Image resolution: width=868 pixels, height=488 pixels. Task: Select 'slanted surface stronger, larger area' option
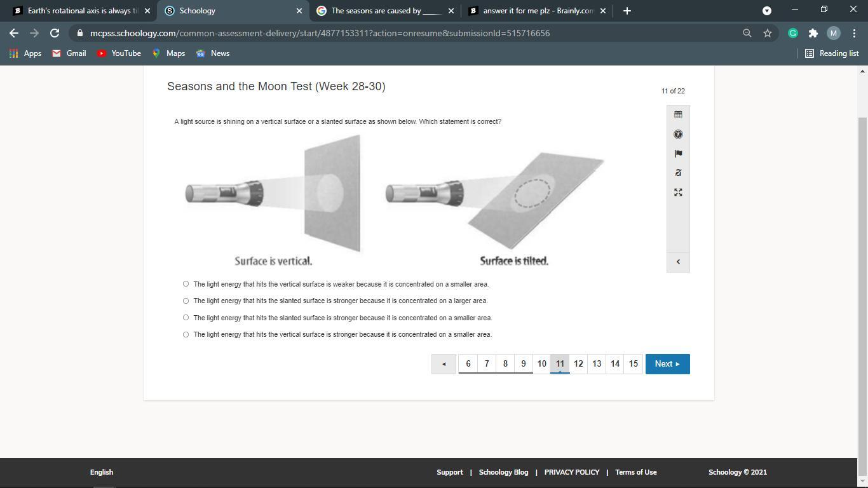click(x=186, y=301)
